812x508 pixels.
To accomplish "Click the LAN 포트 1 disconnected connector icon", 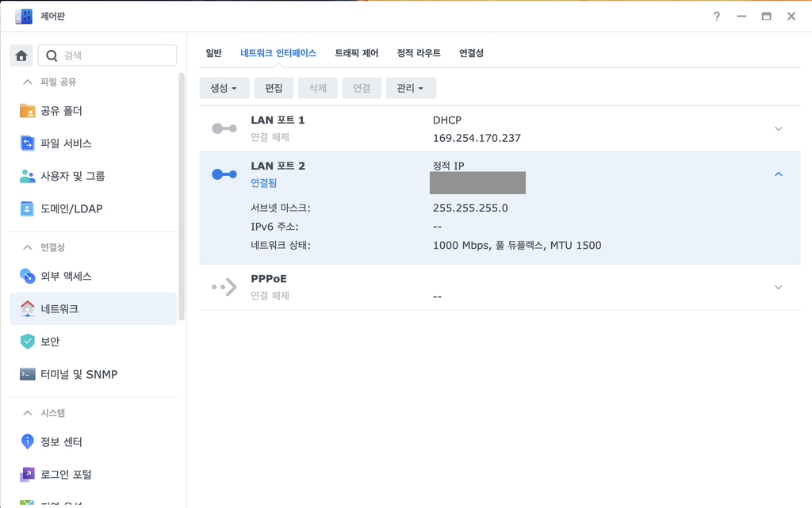I will [224, 128].
